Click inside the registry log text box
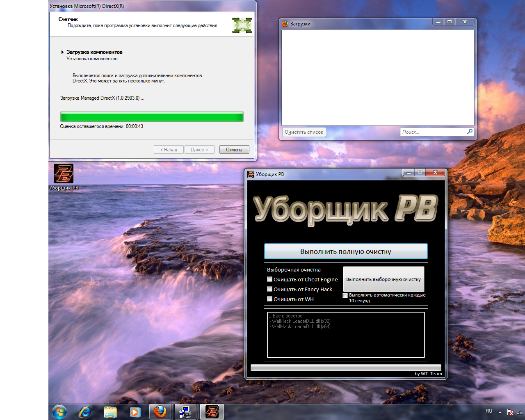Viewport: 525px width, 420px height. pyautogui.click(x=346, y=335)
